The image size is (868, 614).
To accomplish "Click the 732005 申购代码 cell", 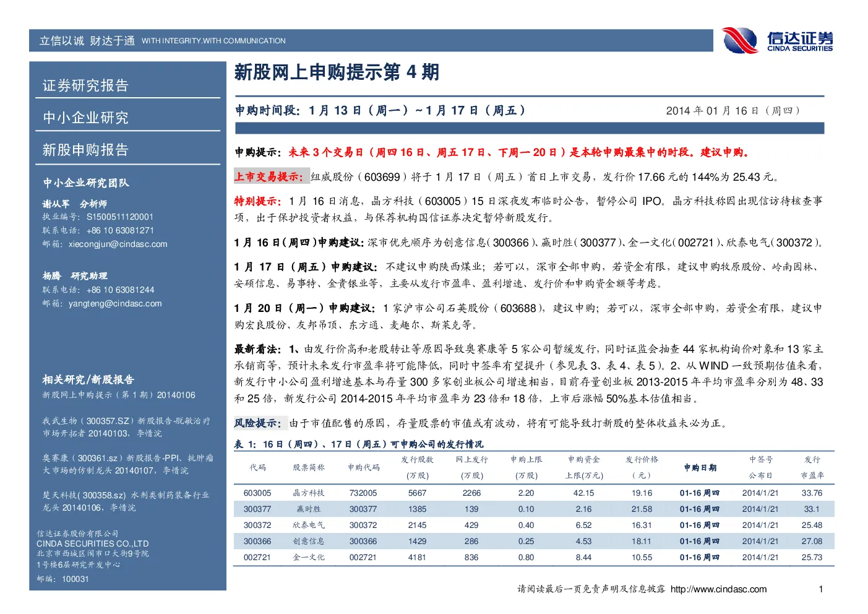I will pos(363,493).
